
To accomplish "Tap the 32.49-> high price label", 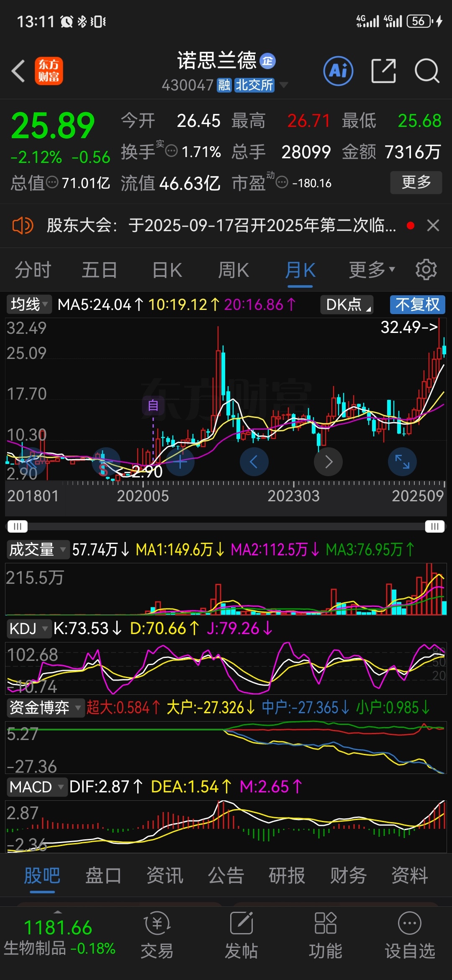I will click(x=409, y=327).
